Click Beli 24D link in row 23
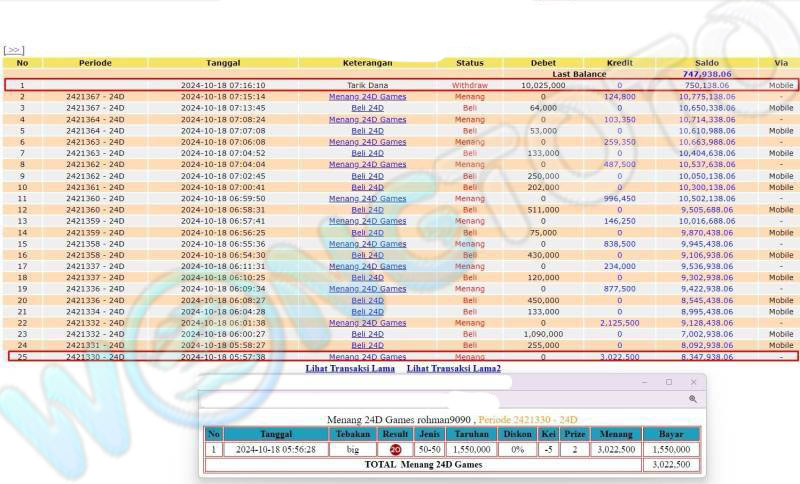800x484 pixels. pos(367,334)
